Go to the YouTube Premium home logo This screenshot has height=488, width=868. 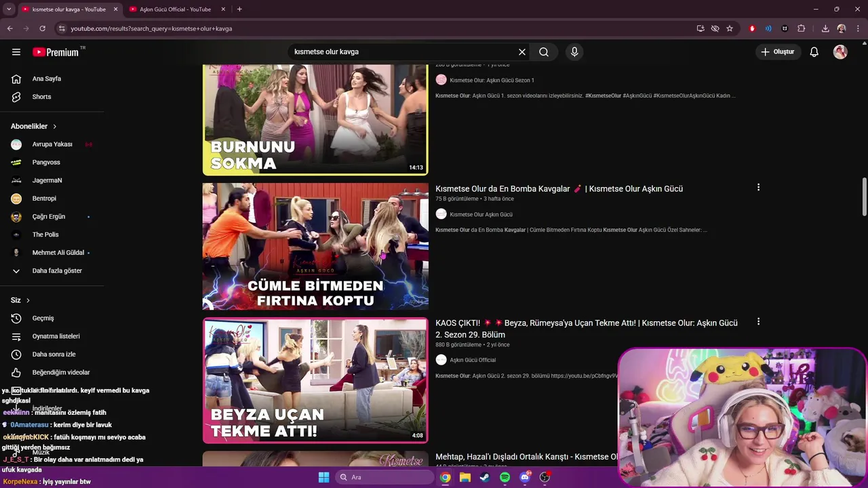click(56, 52)
